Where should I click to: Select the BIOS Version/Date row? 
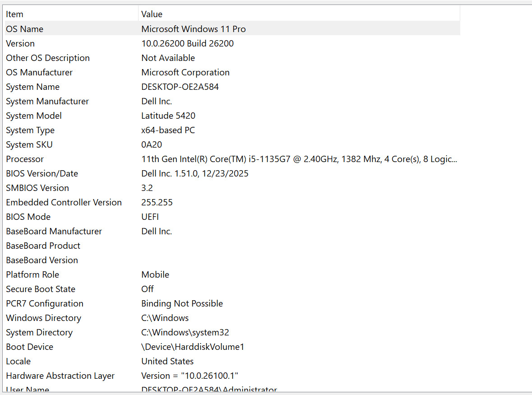pos(42,173)
